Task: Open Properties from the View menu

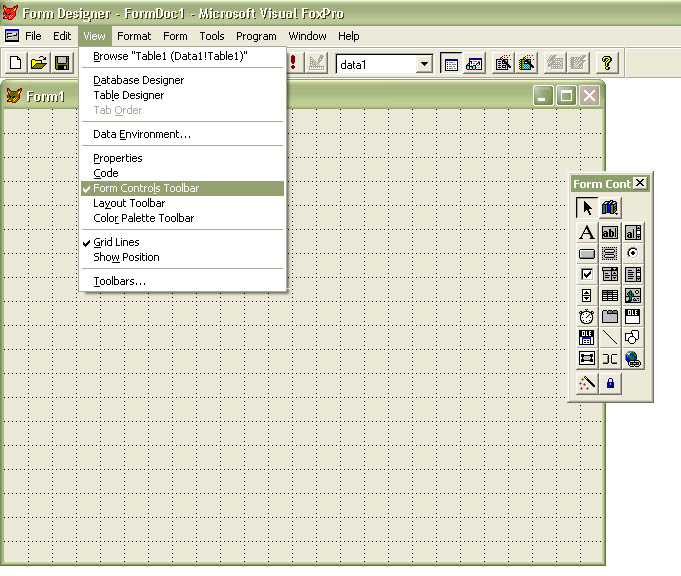Action: [182, 158]
